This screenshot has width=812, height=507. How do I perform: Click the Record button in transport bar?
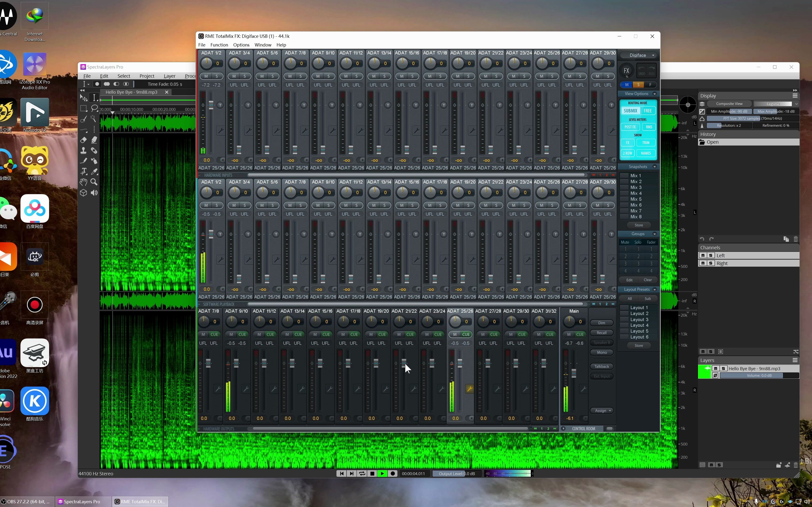pyautogui.click(x=393, y=473)
